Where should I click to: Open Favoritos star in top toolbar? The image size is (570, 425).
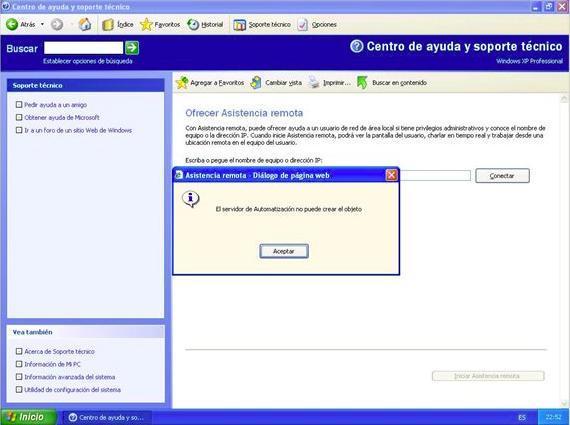(146, 24)
